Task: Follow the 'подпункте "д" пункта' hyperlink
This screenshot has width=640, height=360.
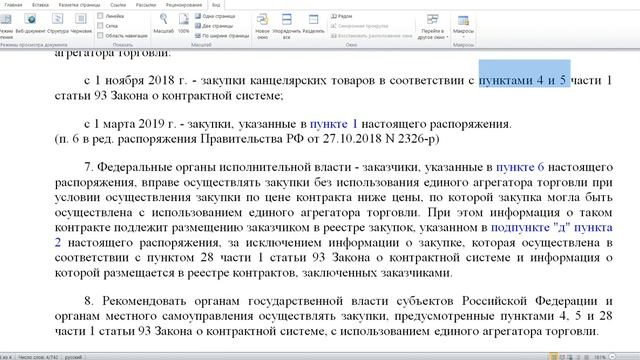Action: click(551, 227)
